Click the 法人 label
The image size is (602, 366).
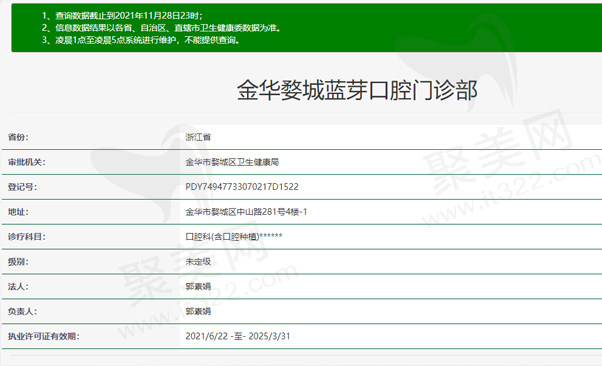click(x=18, y=287)
